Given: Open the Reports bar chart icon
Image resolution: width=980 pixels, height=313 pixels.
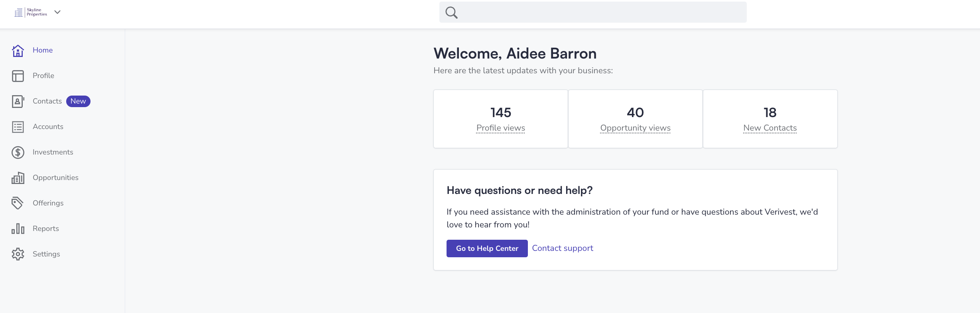Looking at the screenshot, I should click(x=18, y=229).
